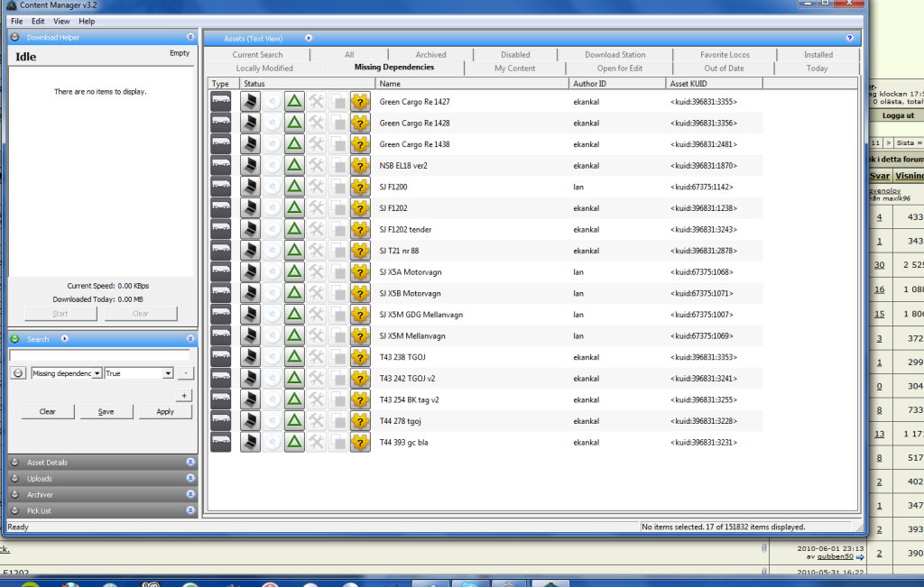This screenshot has height=587, width=924.
Task: Click the help question icon in the Assets header
Action: click(x=849, y=38)
